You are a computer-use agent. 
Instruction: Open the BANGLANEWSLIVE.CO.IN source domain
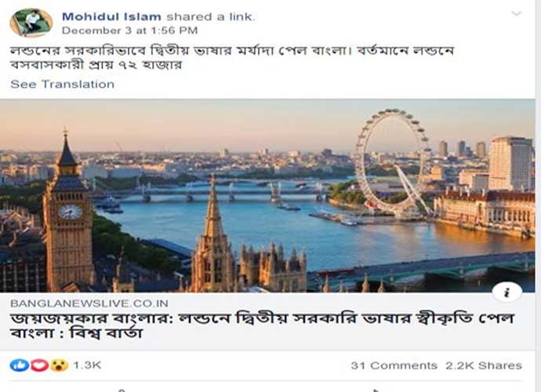79,303
